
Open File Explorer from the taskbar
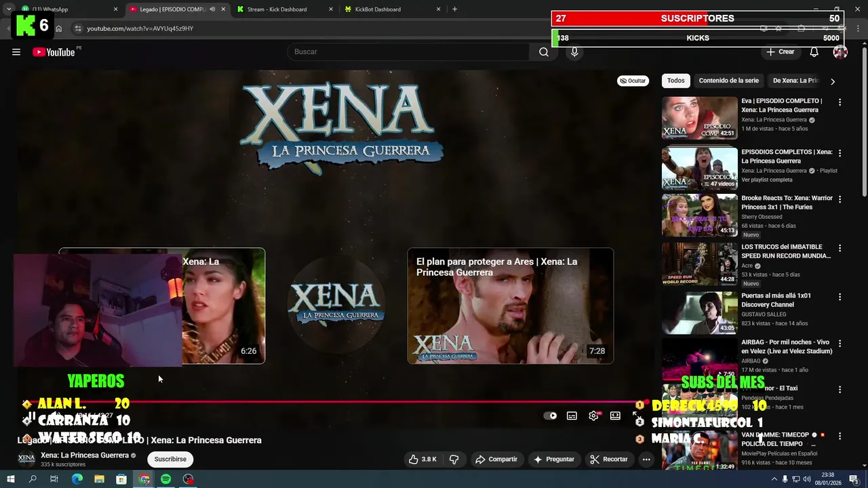point(99,479)
